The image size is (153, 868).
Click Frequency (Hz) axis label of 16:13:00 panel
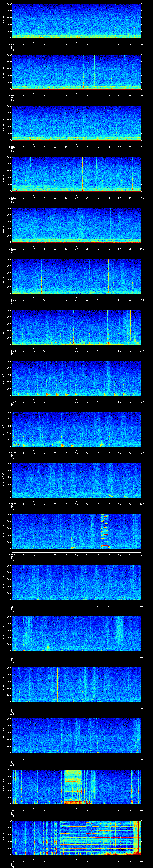point(3,21)
